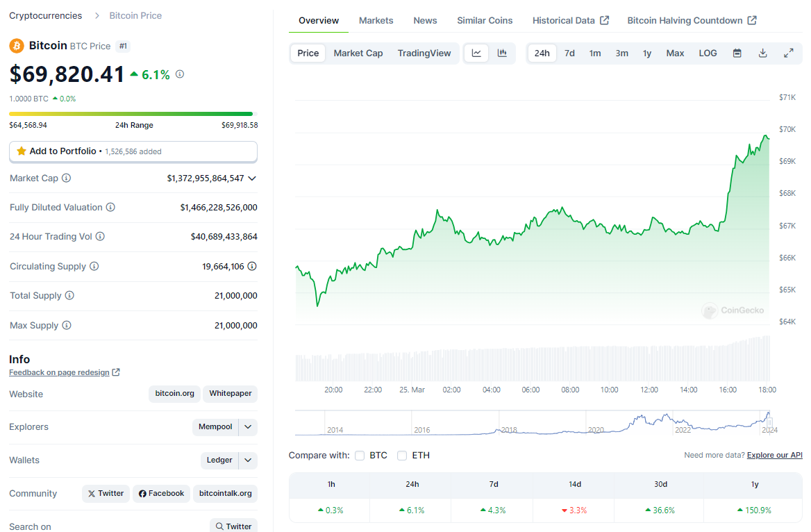Select the TradingView chart mode
This screenshot has width=811, height=532.
pyautogui.click(x=424, y=53)
